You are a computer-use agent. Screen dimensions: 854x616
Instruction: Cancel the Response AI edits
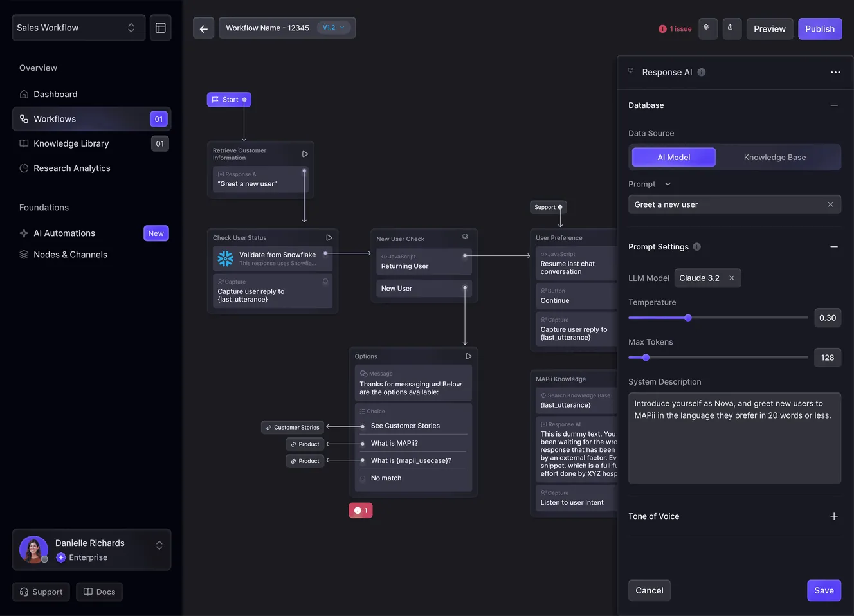(650, 590)
